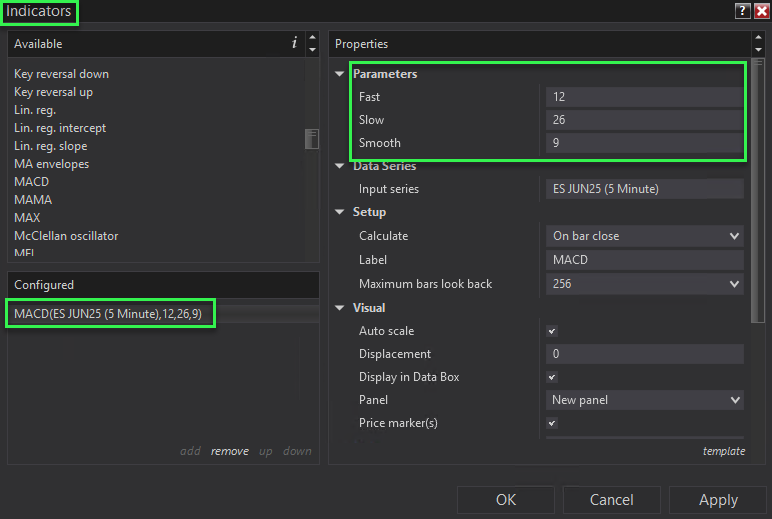This screenshot has width=772, height=519.
Task: Click the Displacement input field
Action: (x=644, y=354)
